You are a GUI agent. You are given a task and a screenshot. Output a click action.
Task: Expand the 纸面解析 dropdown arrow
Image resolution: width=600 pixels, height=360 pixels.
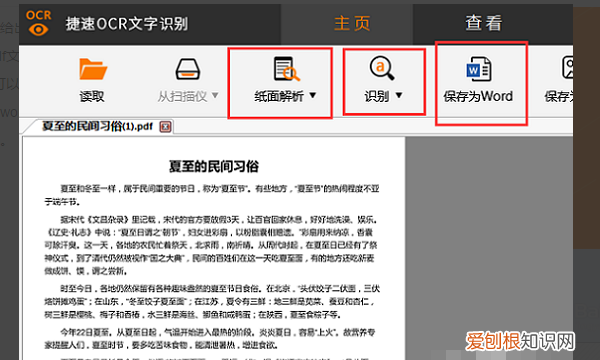313,95
